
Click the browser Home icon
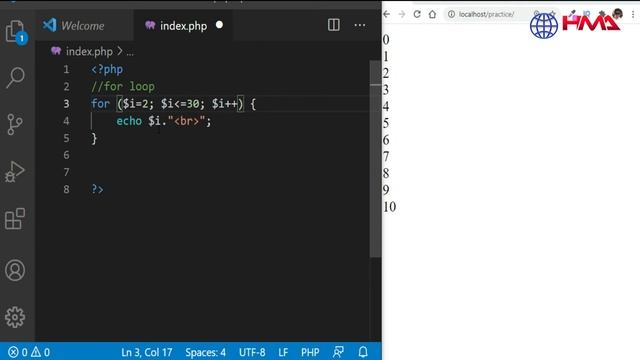[x=432, y=14]
